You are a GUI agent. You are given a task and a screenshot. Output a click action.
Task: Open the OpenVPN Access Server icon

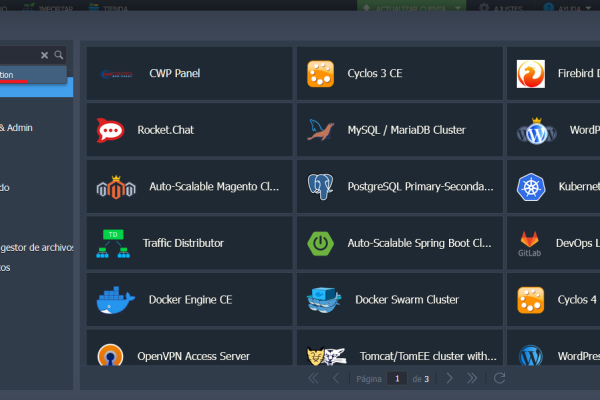coord(110,355)
